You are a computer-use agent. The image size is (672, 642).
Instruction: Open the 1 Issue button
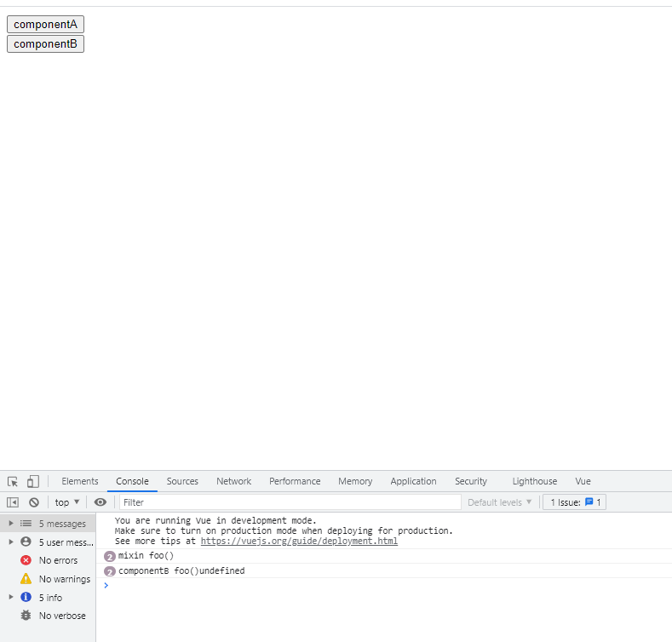coord(574,502)
